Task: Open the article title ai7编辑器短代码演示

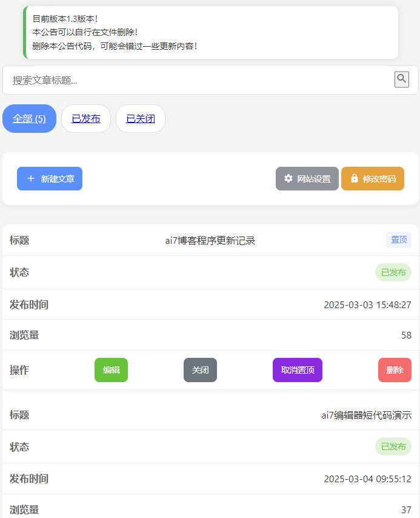Action: 366,415
